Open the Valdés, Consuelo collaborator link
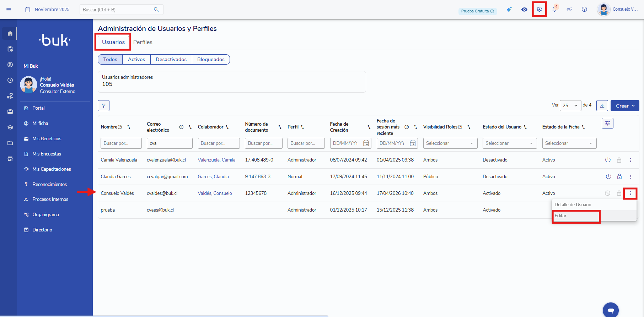 tap(215, 193)
